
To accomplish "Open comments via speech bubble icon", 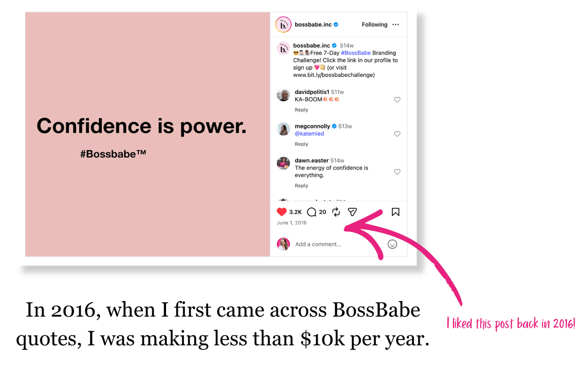I will [x=312, y=212].
